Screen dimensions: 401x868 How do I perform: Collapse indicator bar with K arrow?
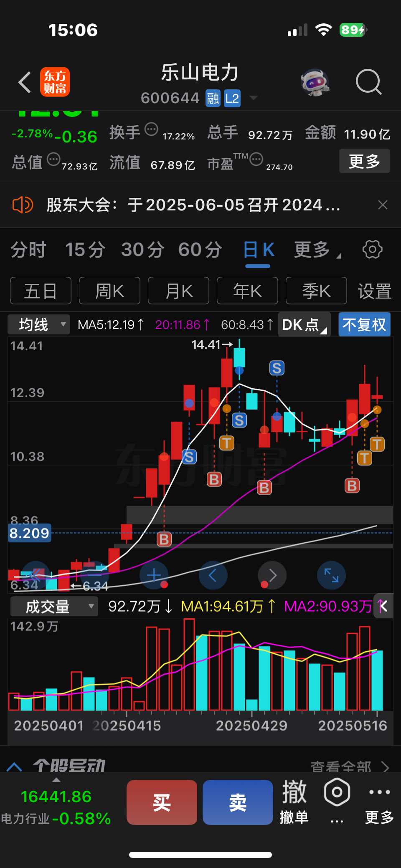(383, 606)
